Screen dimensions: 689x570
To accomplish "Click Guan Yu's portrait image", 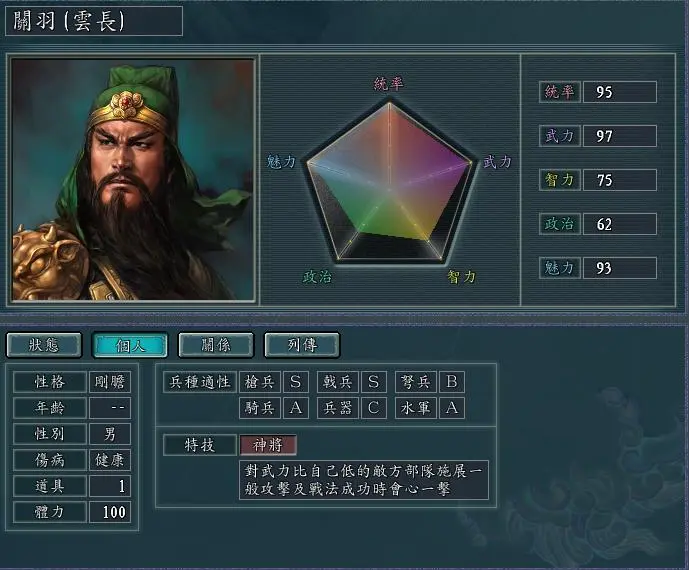I will (x=133, y=180).
